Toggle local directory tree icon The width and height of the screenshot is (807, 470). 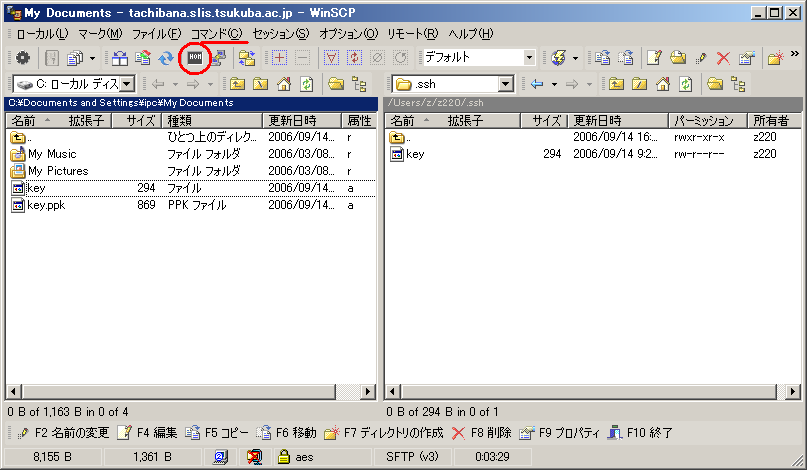click(359, 84)
